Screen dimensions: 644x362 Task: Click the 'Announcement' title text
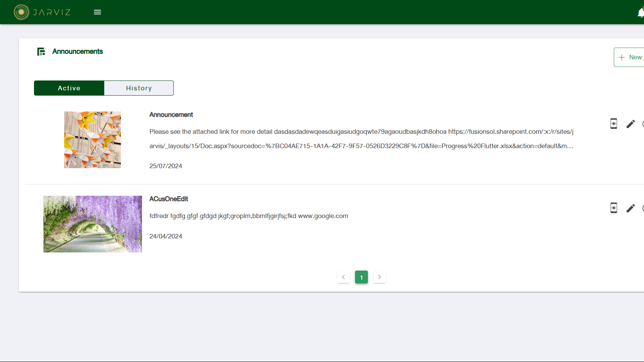(x=171, y=115)
